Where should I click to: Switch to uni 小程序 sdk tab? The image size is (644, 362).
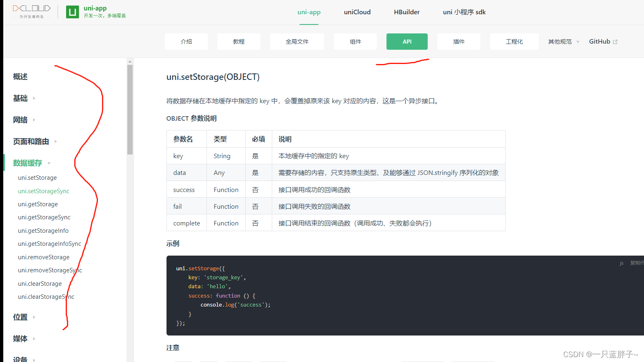pos(464,12)
